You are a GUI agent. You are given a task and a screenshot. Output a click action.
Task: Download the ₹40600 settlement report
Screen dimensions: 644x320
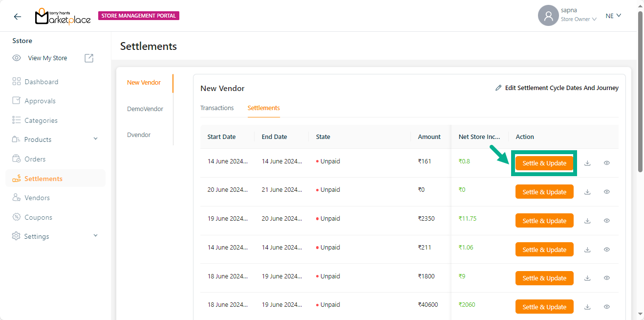pos(587,307)
